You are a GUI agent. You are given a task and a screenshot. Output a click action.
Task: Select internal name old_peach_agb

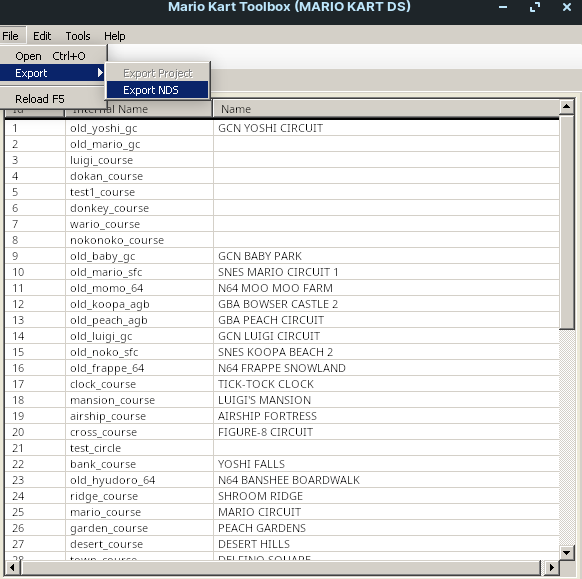(x=139, y=320)
